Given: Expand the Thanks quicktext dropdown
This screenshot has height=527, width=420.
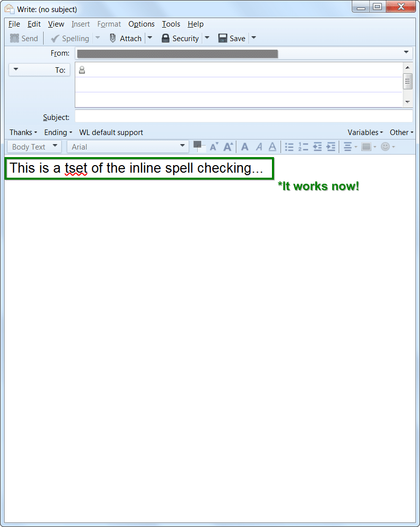Looking at the screenshot, I should (23, 133).
